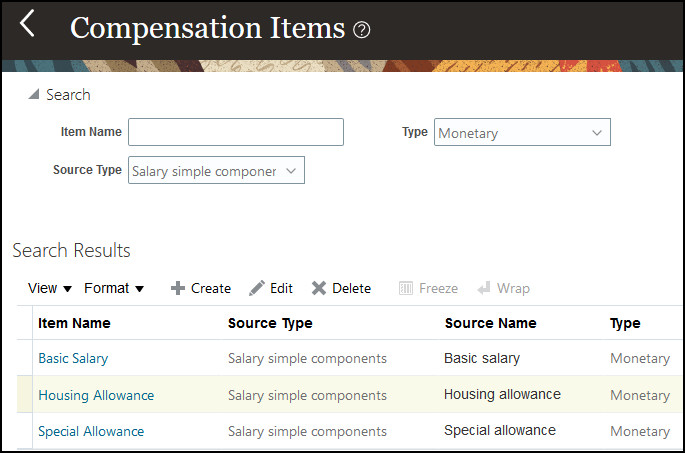Open the Source Type dropdown
This screenshot has width=685, height=453.
click(x=291, y=171)
